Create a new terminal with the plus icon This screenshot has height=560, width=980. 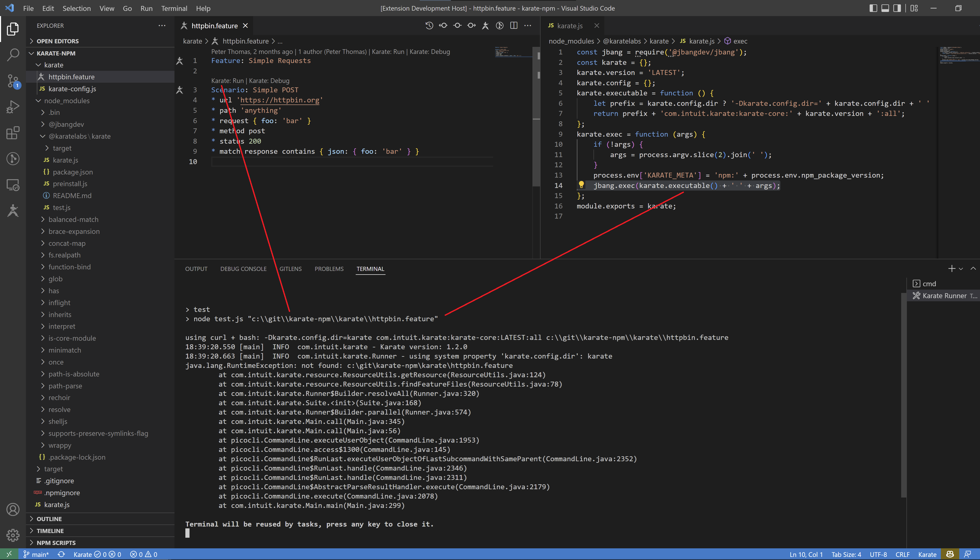[x=951, y=268]
